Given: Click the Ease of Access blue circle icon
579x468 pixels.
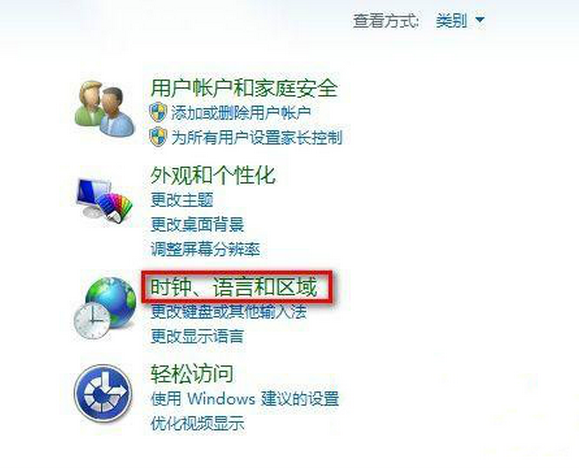Looking at the screenshot, I should click(103, 393).
